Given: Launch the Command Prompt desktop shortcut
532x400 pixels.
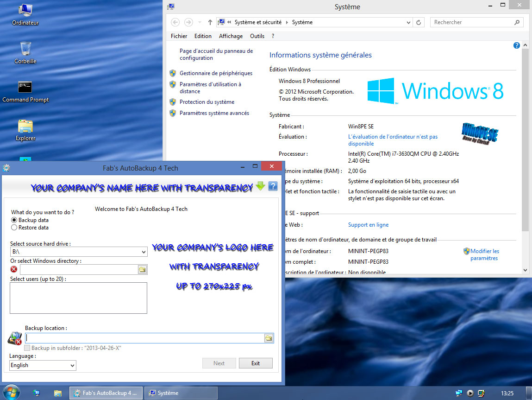Looking at the screenshot, I should [x=25, y=91].
